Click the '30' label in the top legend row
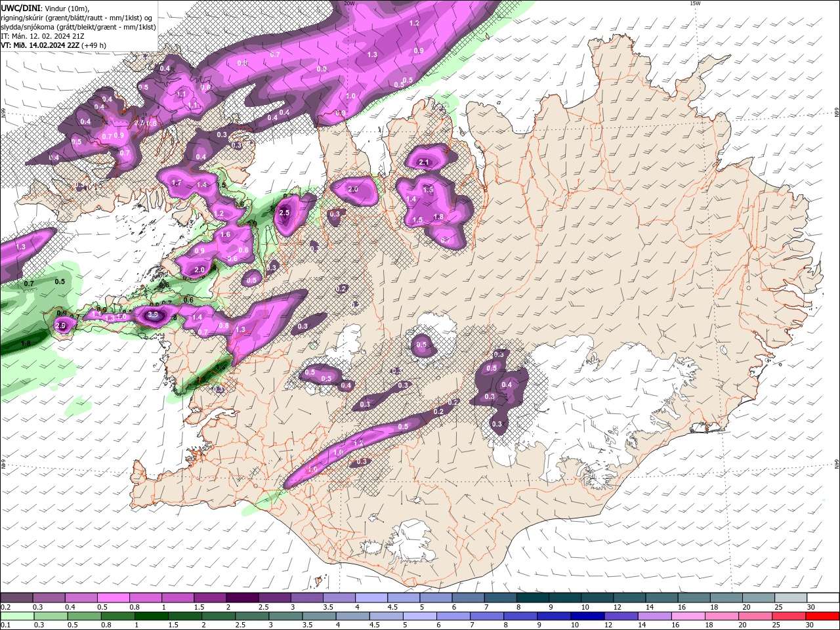This screenshot has width=840, height=630. (811, 607)
